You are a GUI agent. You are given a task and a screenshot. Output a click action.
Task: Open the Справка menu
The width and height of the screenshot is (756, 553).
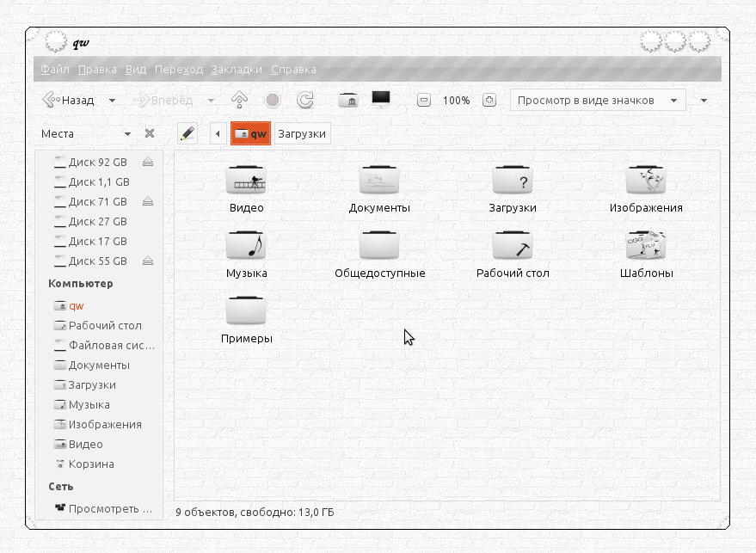pos(293,70)
